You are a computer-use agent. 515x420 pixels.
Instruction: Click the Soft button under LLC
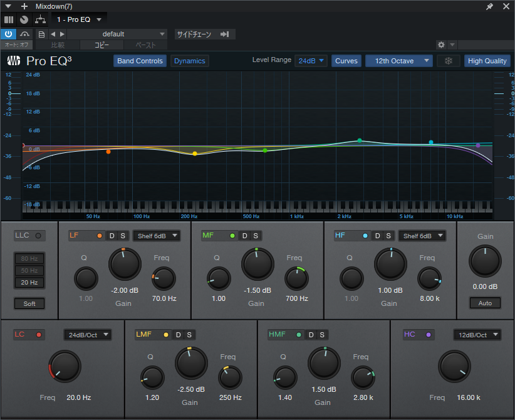(29, 303)
